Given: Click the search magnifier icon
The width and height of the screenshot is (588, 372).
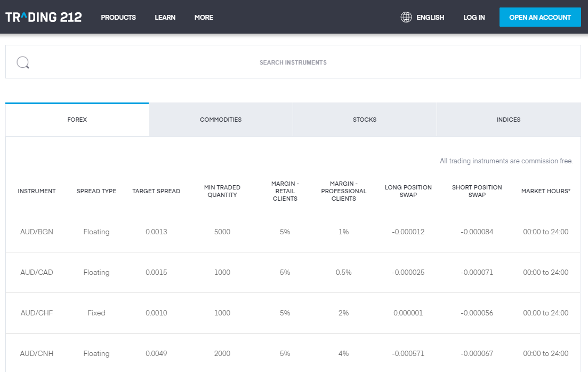Looking at the screenshot, I should coord(23,62).
